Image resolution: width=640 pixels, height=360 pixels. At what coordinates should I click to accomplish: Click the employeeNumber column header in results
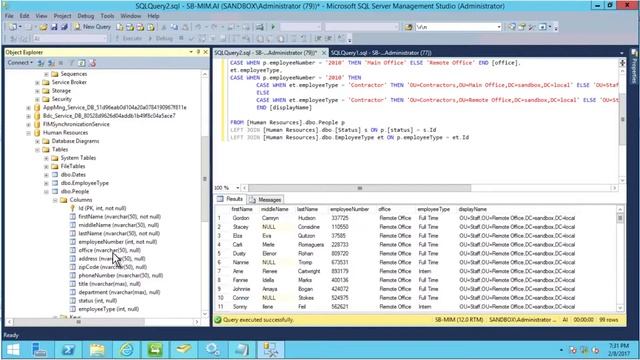click(349, 209)
